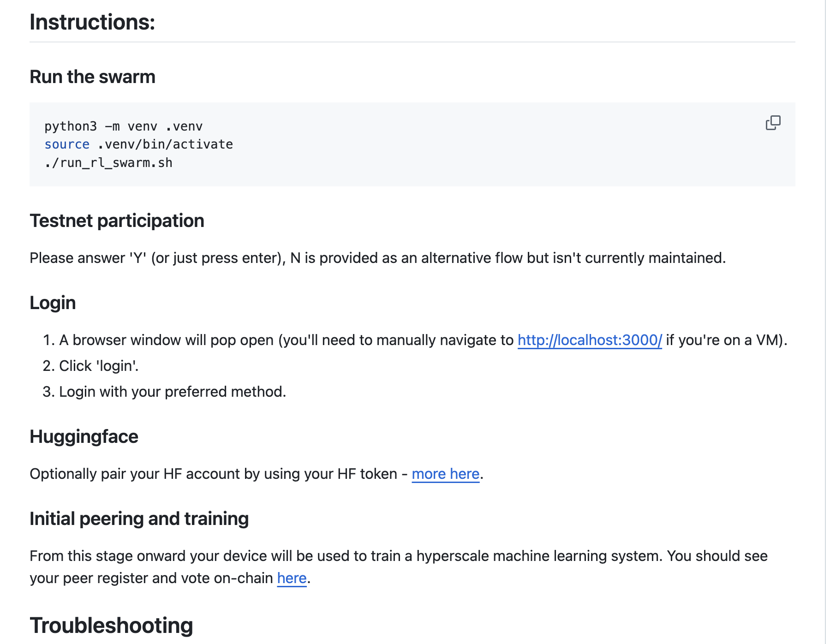Click the 'Initial peering and training' heading

(139, 519)
